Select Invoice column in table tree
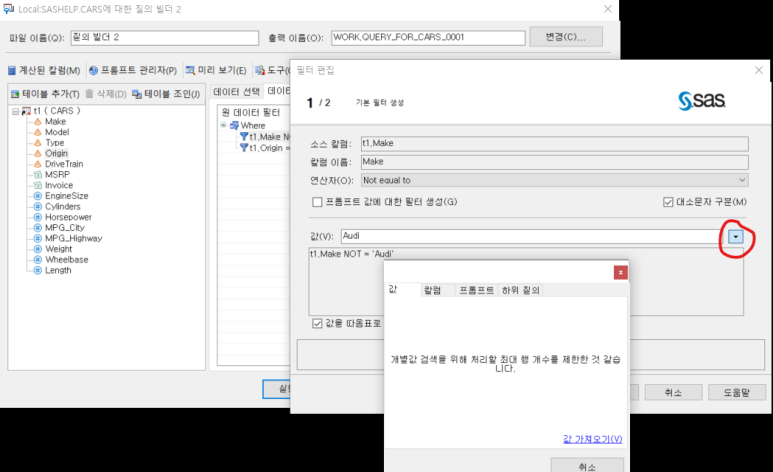 (x=59, y=185)
